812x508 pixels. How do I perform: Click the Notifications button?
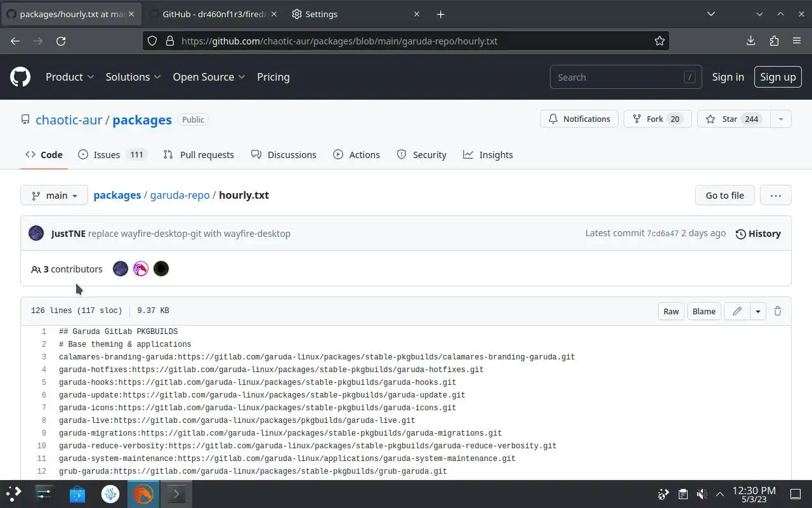[x=579, y=119]
